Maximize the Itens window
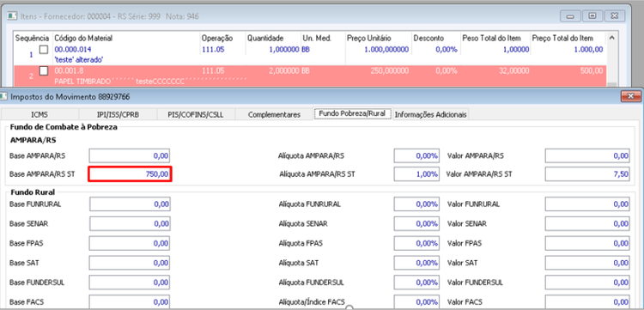The image size is (644, 310). [592, 16]
